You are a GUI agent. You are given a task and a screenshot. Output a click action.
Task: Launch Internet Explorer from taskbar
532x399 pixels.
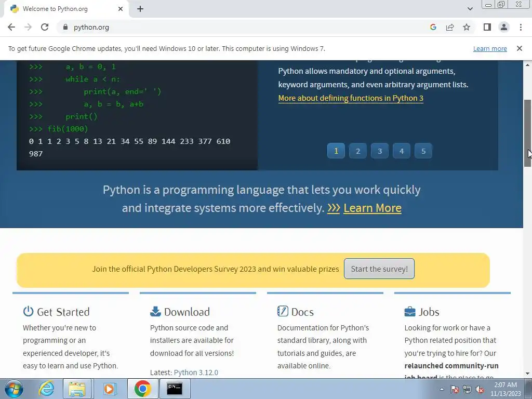[x=46, y=389]
